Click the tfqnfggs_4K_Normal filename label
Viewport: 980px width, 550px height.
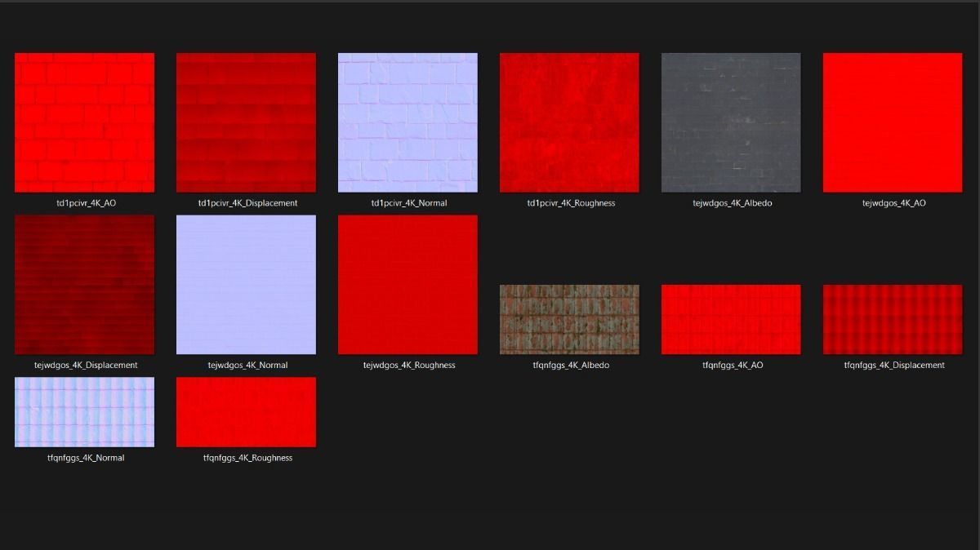(84, 457)
